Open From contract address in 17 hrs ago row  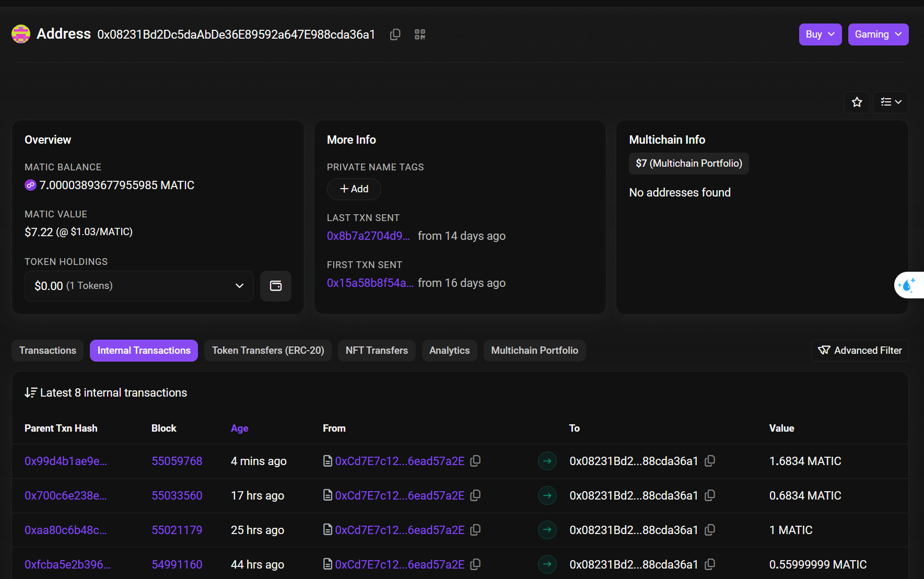[x=400, y=495]
